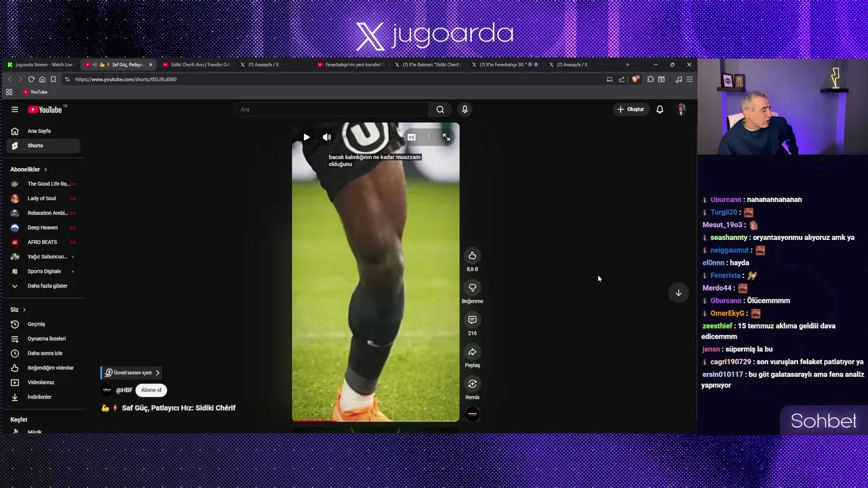Open Sports Digitale channel

click(42, 271)
